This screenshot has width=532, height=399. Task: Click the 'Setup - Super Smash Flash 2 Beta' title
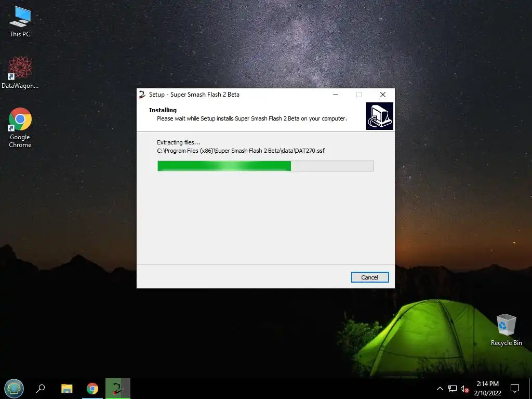click(194, 95)
